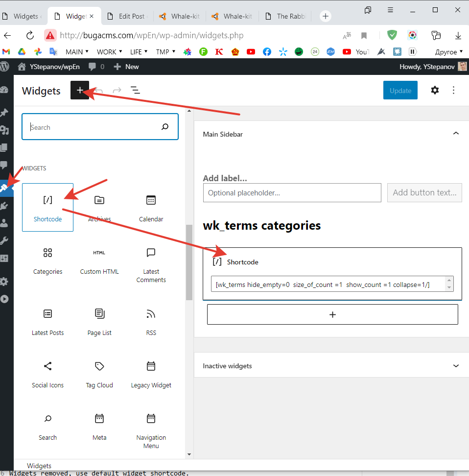The width and height of the screenshot is (469, 476).
Task: Open the List View icon
Action: pyautogui.click(x=135, y=90)
